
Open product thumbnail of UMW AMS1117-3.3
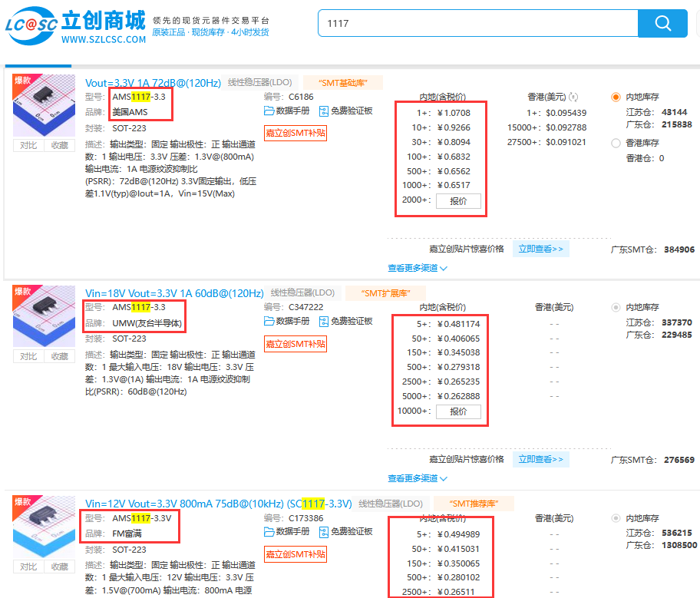click(45, 316)
